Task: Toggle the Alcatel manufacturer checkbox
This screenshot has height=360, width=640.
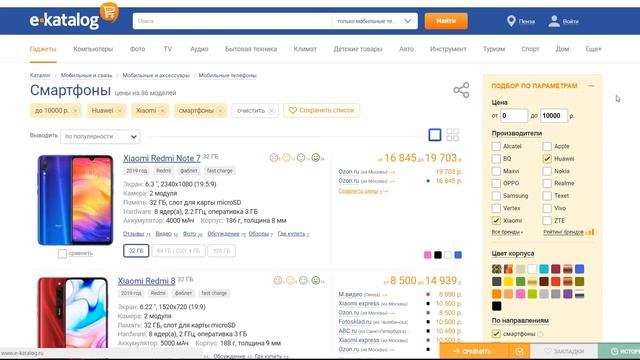Action: [x=496, y=146]
